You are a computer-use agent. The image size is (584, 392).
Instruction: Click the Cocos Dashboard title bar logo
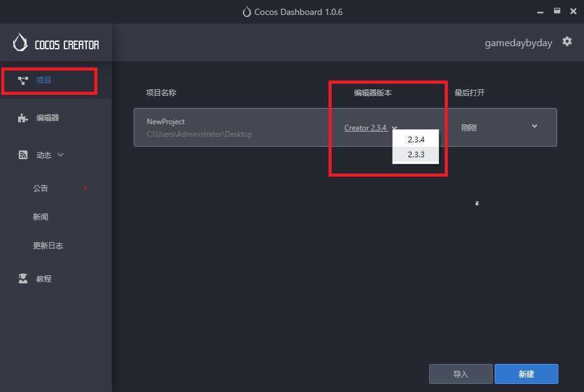point(247,12)
